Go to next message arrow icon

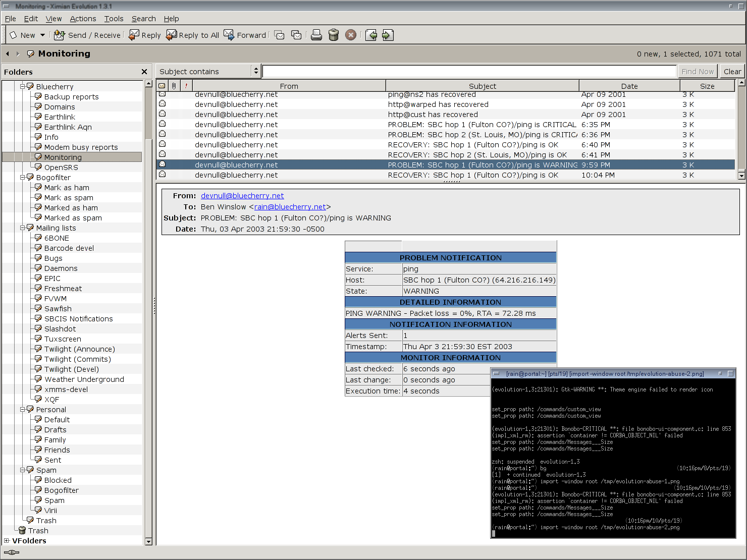pyautogui.click(x=388, y=35)
